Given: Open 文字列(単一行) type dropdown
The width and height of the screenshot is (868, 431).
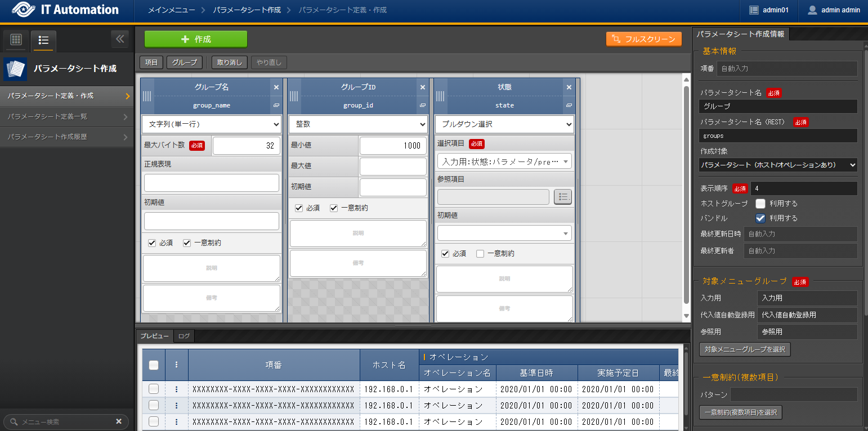Looking at the screenshot, I should tap(211, 124).
